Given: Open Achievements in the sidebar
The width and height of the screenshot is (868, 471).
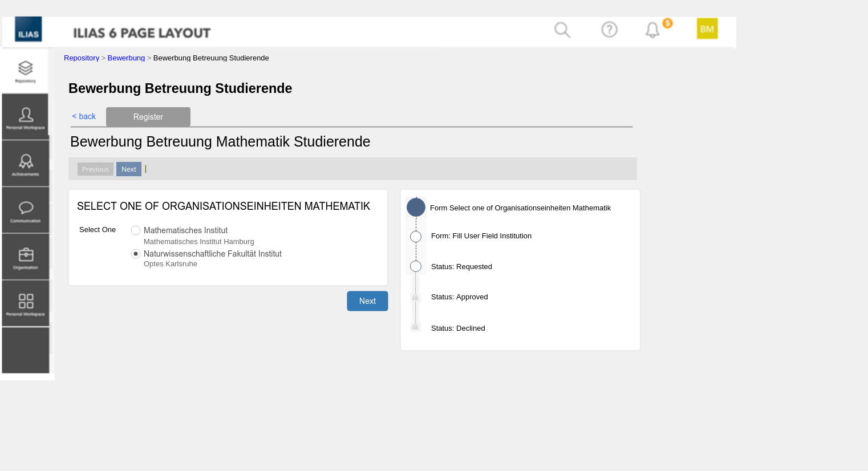Looking at the screenshot, I should point(25,164).
